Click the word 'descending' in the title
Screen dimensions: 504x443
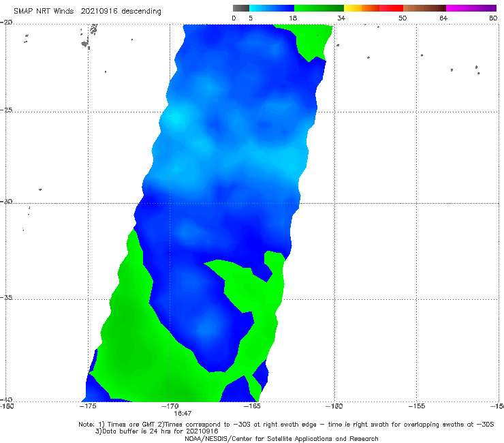click(142, 12)
